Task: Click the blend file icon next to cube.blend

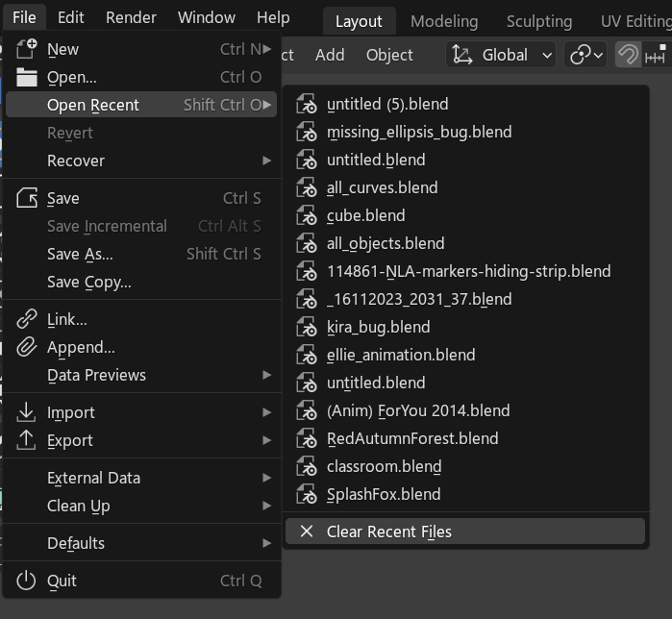Action: tap(307, 215)
